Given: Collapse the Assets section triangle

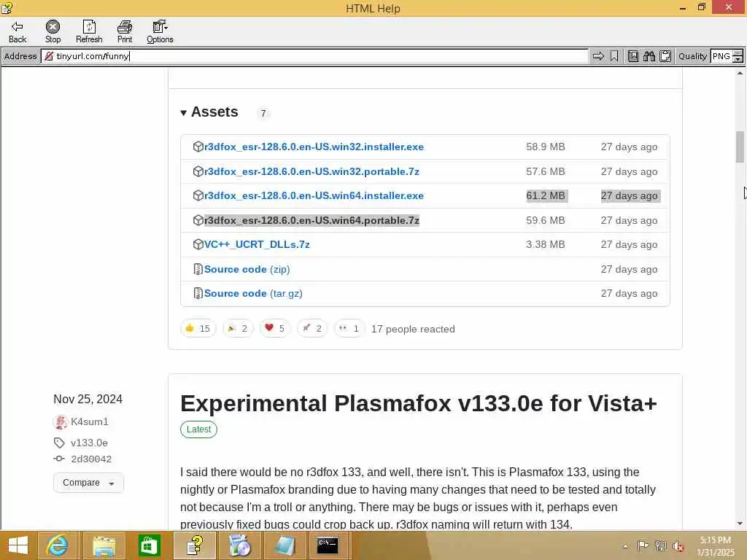Looking at the screenshot, I should coord(183,113).
